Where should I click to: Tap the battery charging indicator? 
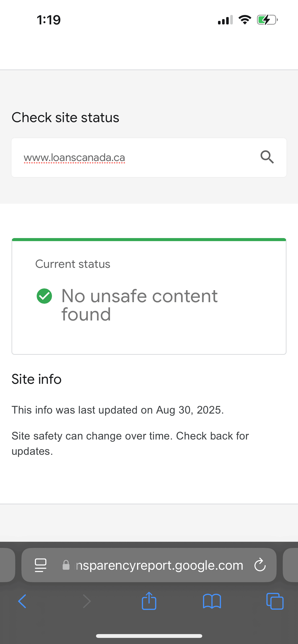point(267,20)
